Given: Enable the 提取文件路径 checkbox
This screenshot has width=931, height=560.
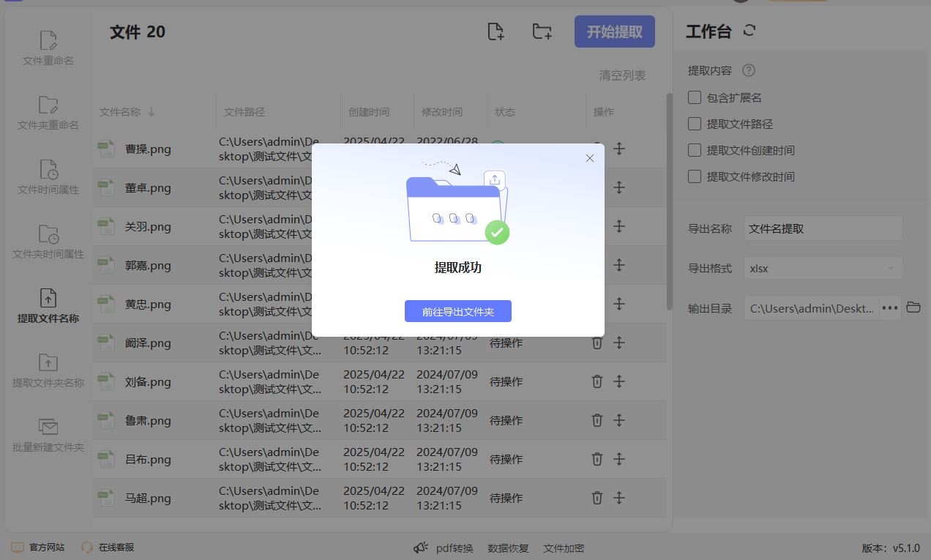Looking at the screenshot, I should [x=695, y=124].
